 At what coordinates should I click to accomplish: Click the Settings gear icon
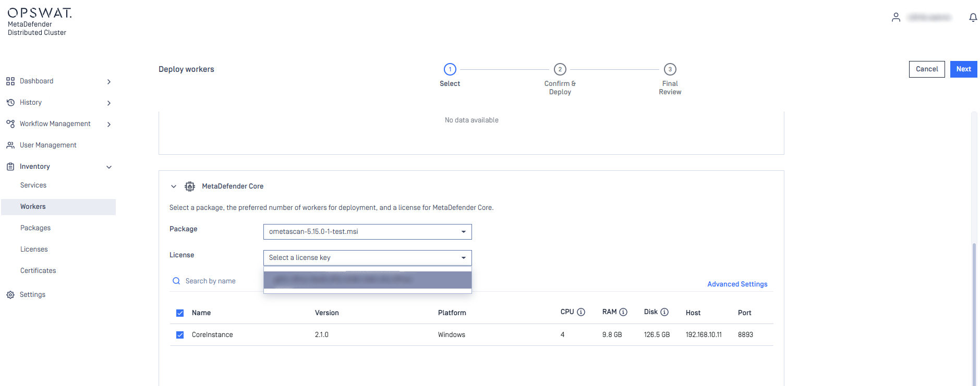[x=10, y=295]
